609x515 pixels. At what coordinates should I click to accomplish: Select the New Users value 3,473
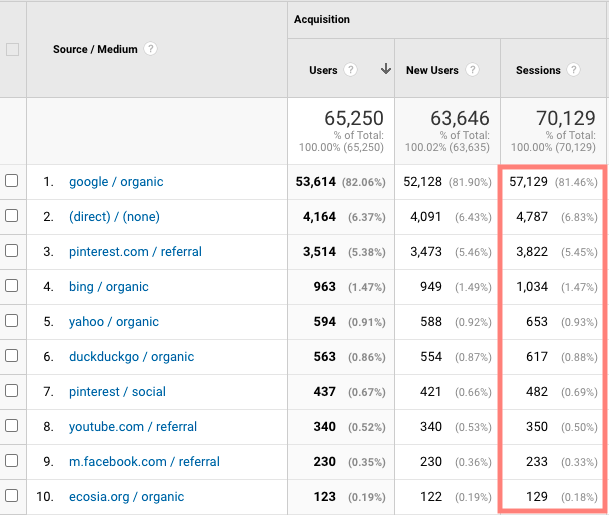point(426,252)
